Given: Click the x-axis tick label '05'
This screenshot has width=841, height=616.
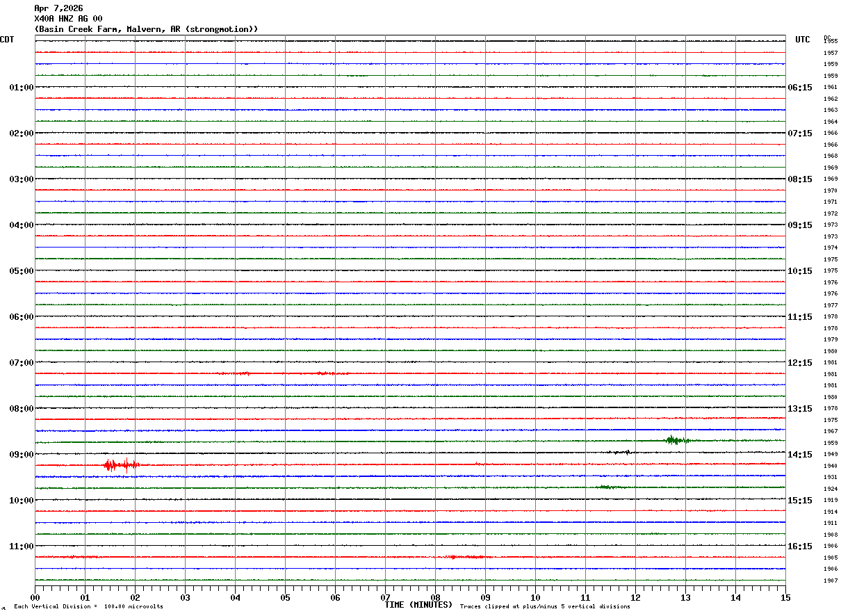Looking at the screenshot, I should point(285,598).
